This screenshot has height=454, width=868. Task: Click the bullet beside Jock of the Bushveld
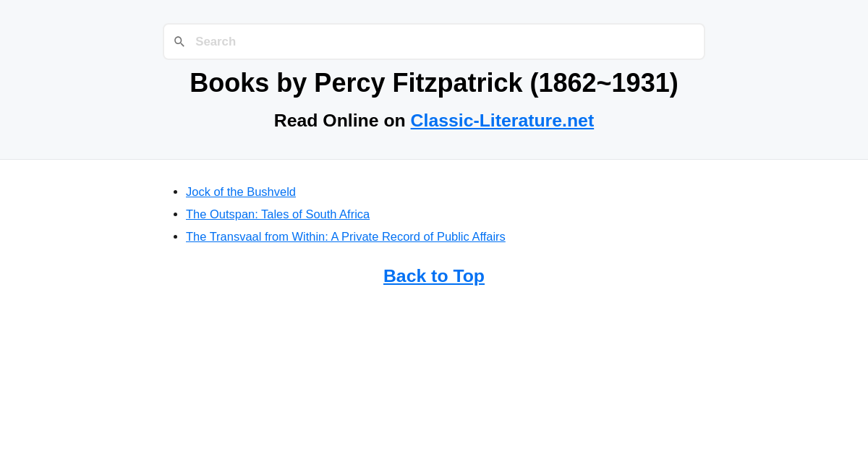[x=174, y=191]
